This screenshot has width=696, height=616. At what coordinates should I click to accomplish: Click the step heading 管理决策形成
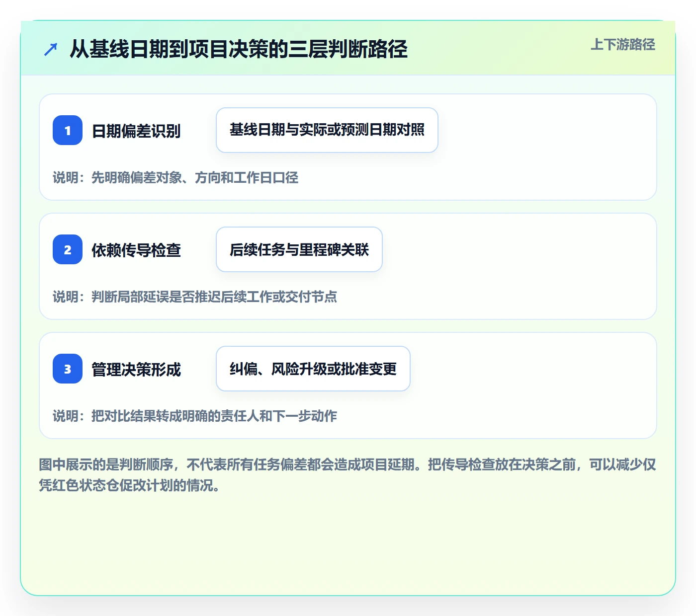[x=136, y=369]
